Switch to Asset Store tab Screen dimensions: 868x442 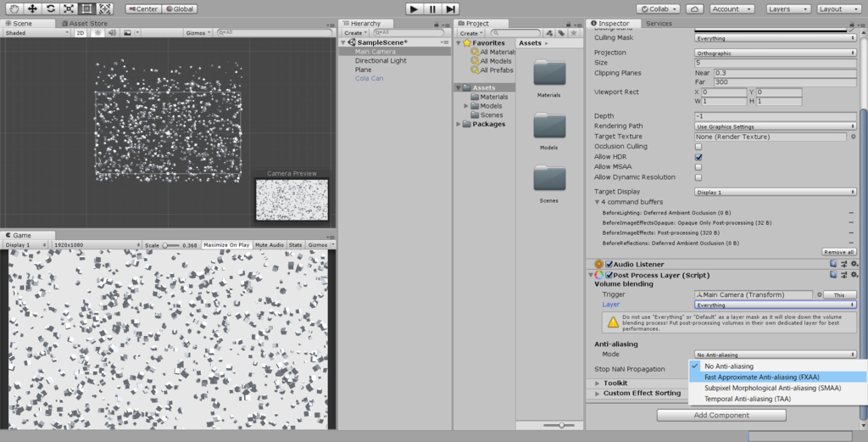[85, 23]
